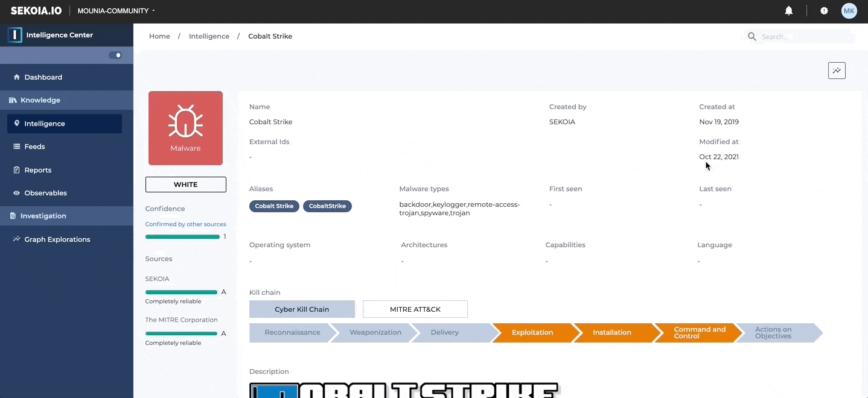
Task: Click the Intelligence bulb icon
Action: (x=17, y=123)
